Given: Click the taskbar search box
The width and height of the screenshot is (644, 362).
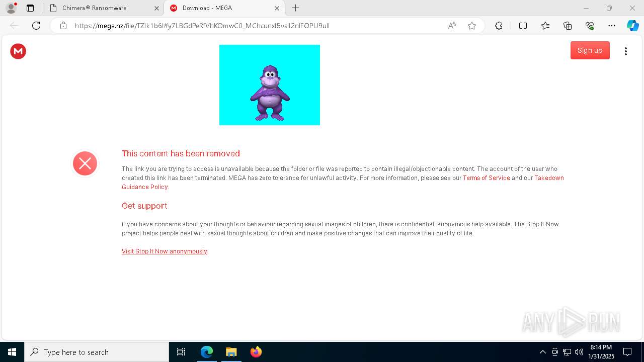Looking at the screenshot, I should coord(97,352).
